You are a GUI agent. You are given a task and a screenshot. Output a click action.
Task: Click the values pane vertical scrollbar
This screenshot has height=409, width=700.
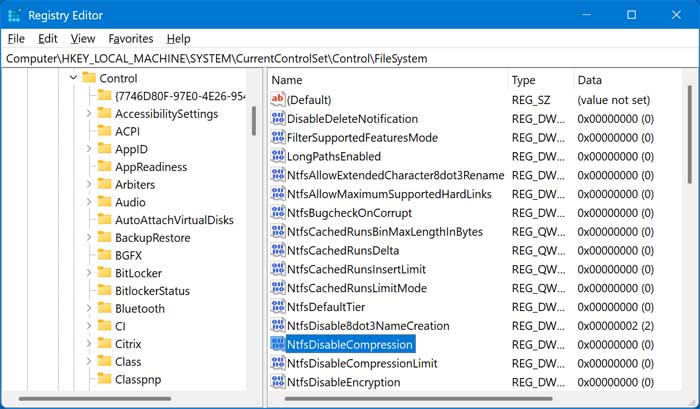point(690,134)
